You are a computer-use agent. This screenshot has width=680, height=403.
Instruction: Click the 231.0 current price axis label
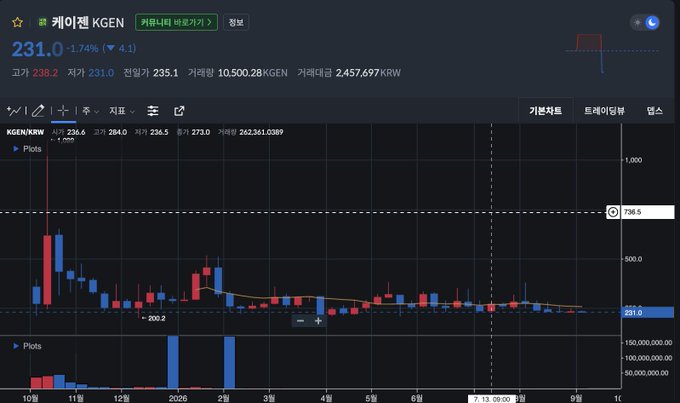pyautogui.click(x=647, y=312)
